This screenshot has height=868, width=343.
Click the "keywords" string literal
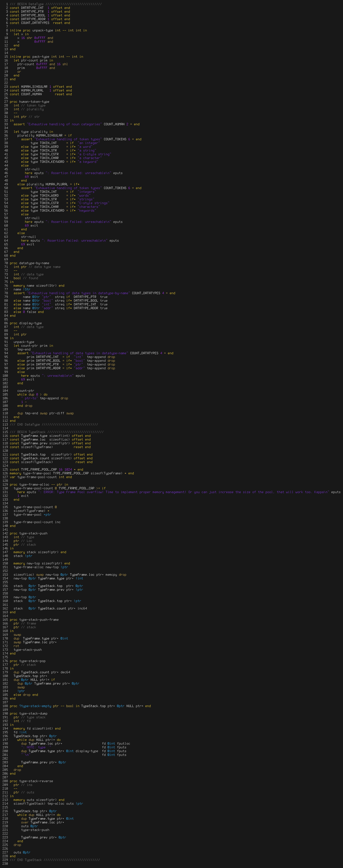[87, 211]
